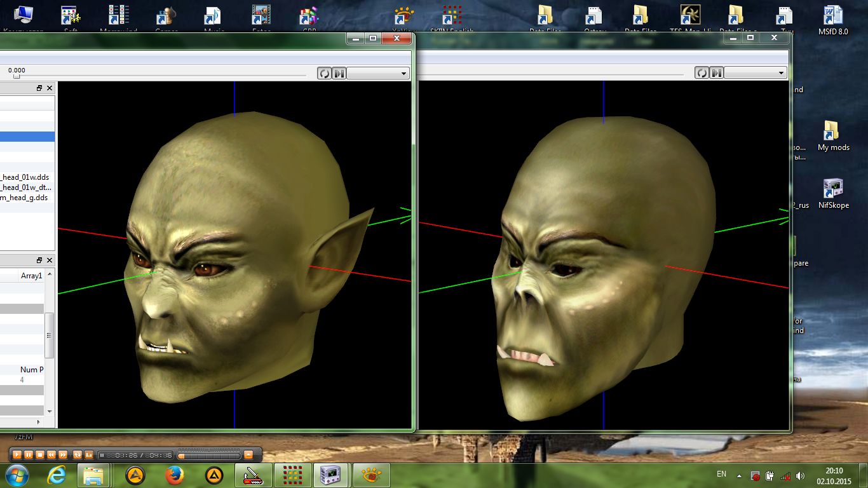Open animation dropdown in right NifSkope window
The width and height of the screenshot is (868, 488).
(756, 72)
